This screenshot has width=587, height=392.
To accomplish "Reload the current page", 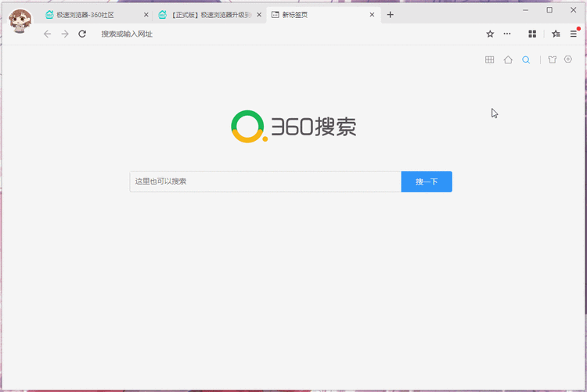I will (82, 34).
